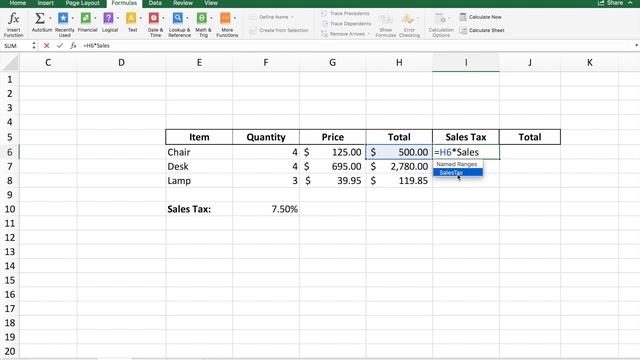Click the Lamp quantity cell 3
This screenshot has width=640, height=360.
point(266,180)
